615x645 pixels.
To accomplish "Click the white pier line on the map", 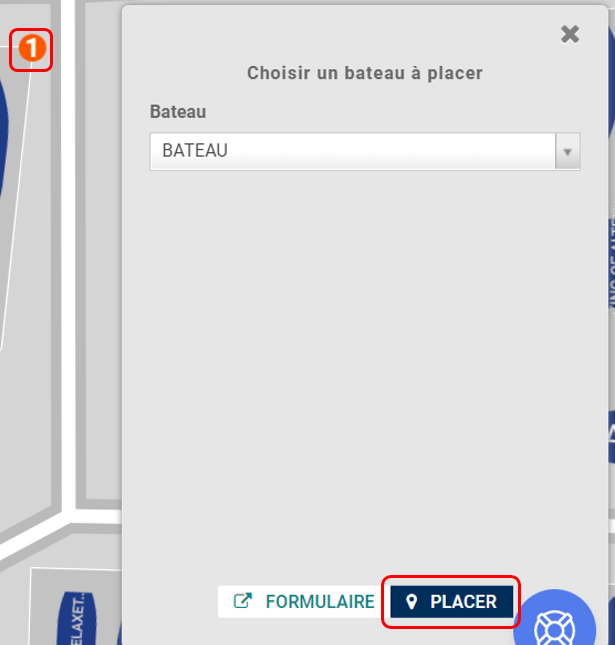I will point(69,255).
